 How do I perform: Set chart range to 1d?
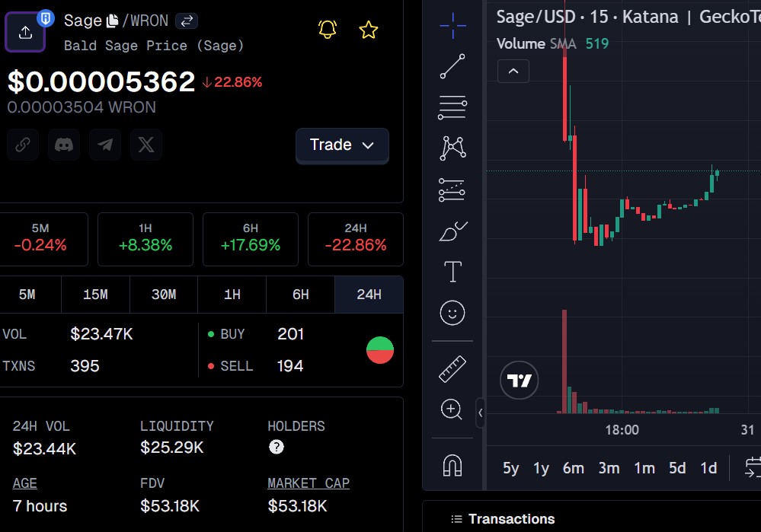(708, 468)
